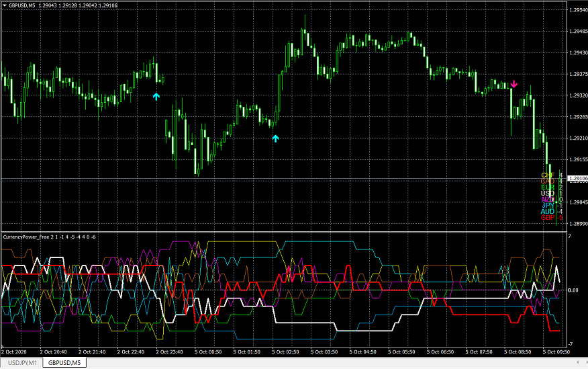The height and width of the screenshot is (369, 588).
Task: Click the GBPUSD,M5 OHLC header text
Action: [x=62, y=5]
